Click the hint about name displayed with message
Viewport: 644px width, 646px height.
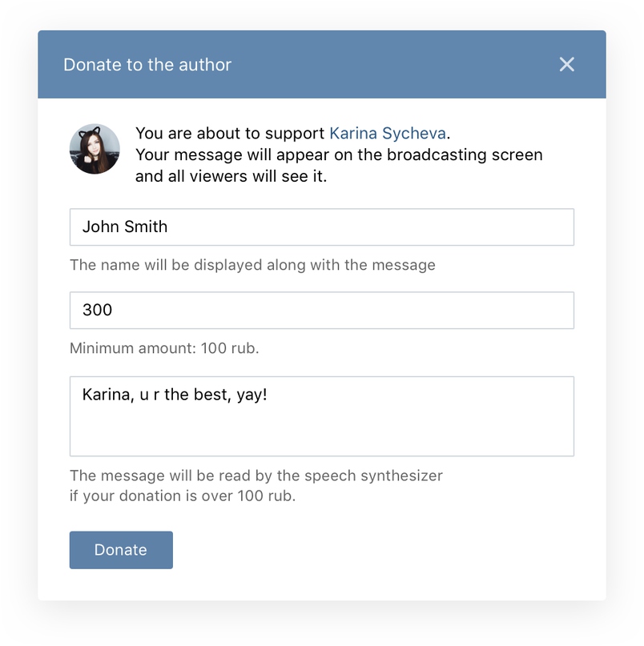252,265
